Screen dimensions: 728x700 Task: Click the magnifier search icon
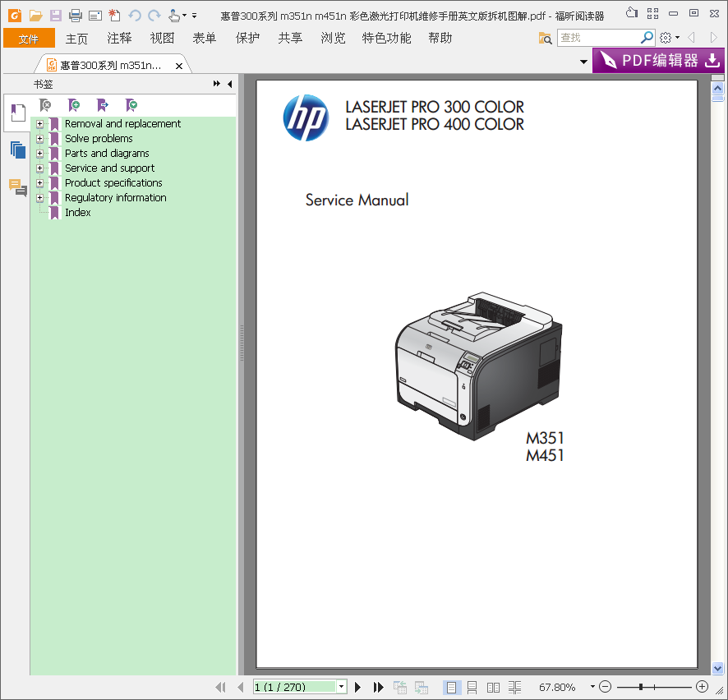click(647, 38)
